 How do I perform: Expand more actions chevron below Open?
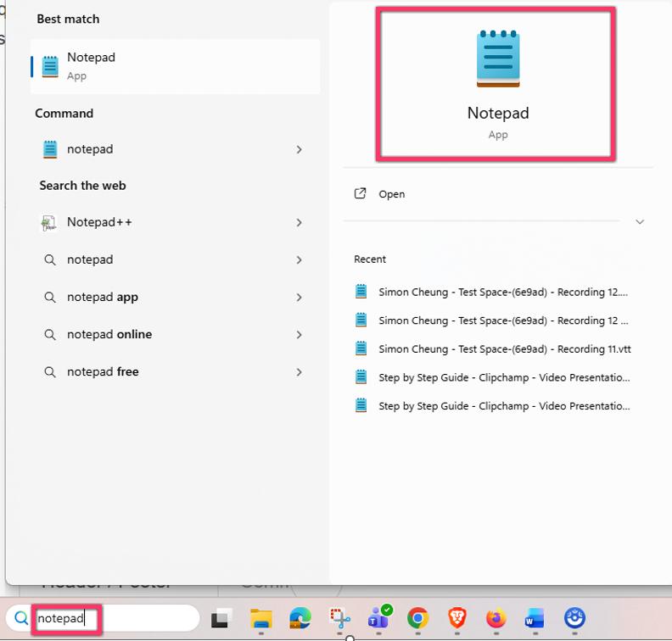[640, 221]
